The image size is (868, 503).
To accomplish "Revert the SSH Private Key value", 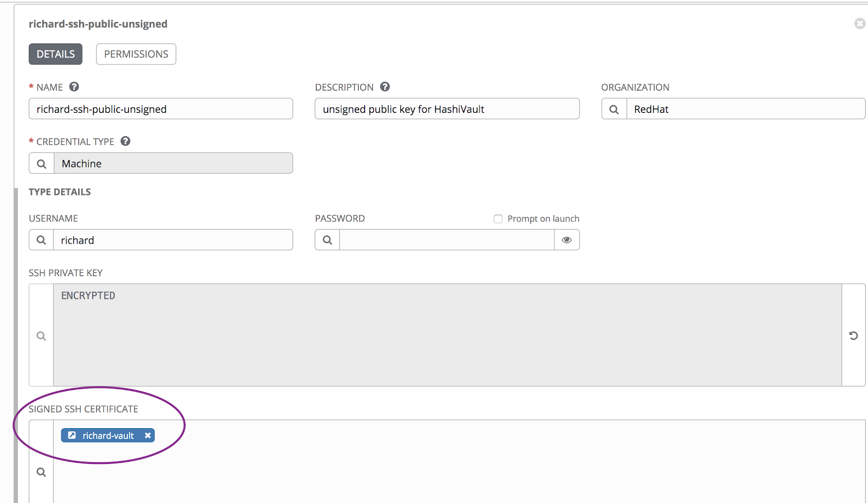I will [853, 335].
